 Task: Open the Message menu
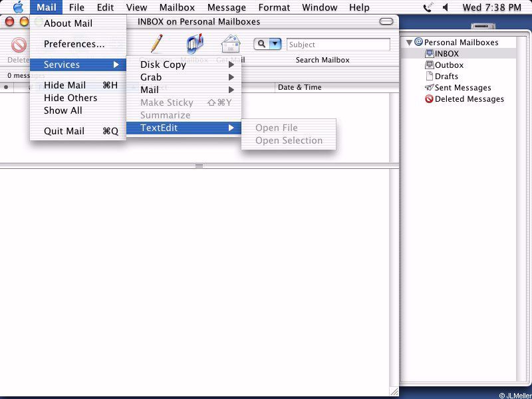point(227,7)
